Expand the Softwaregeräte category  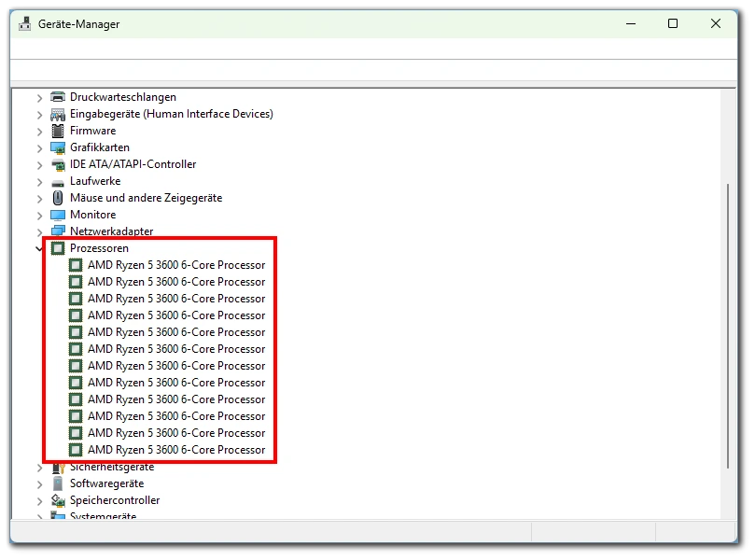(39, 484)
